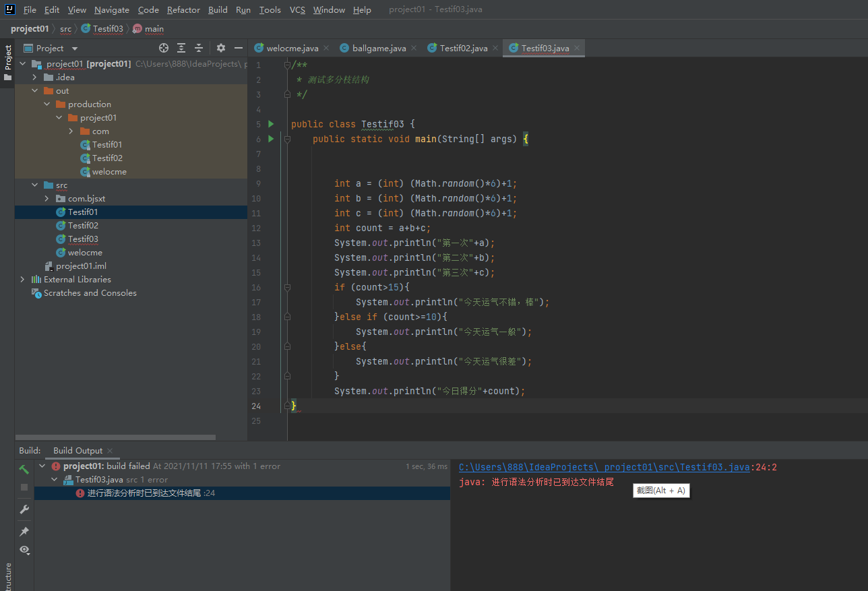Collapse the Testif03.java error node

55,480
